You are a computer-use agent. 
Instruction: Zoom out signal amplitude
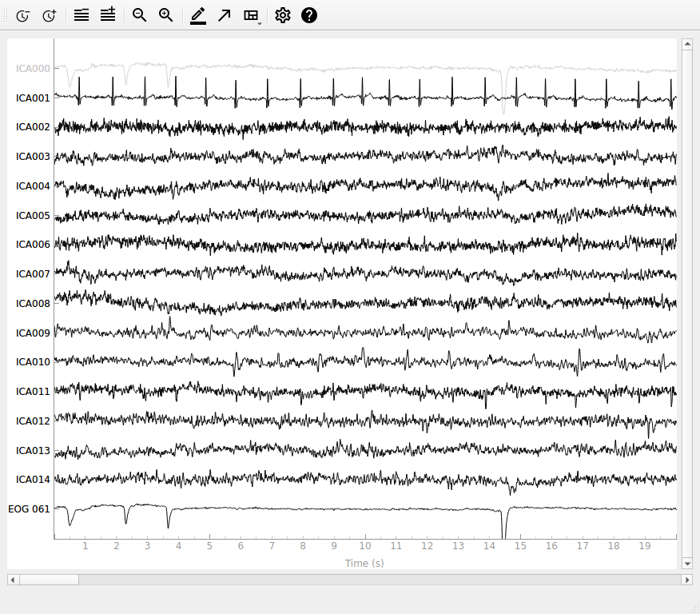tap(139, 15)
